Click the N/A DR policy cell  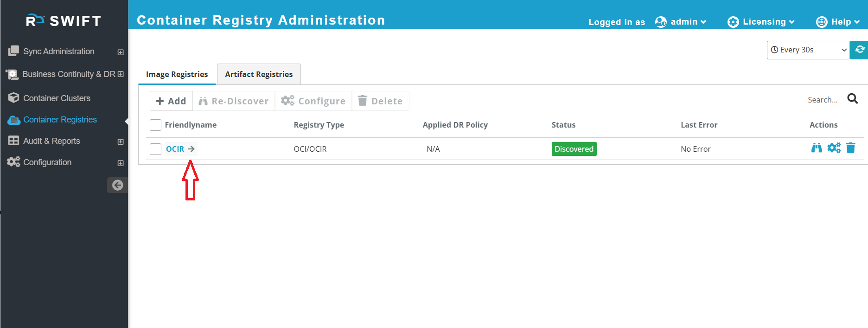(433, 149)
